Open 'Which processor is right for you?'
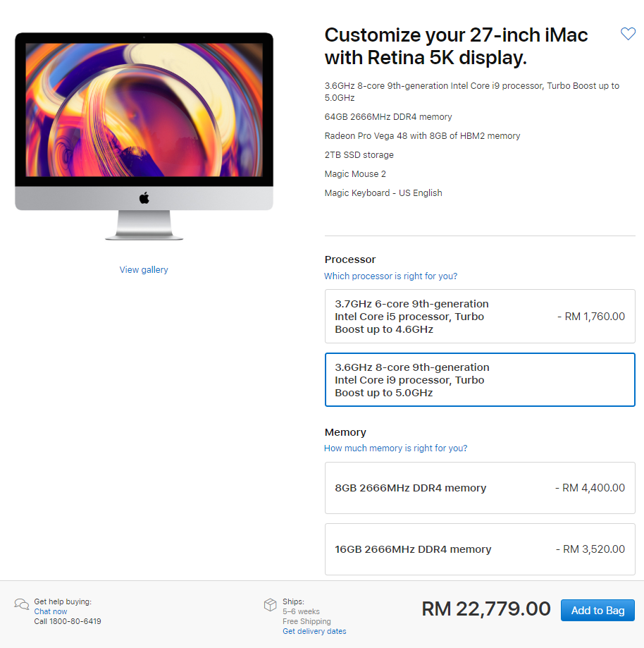Viewport: 644px width, 648px height. point(391,276)
